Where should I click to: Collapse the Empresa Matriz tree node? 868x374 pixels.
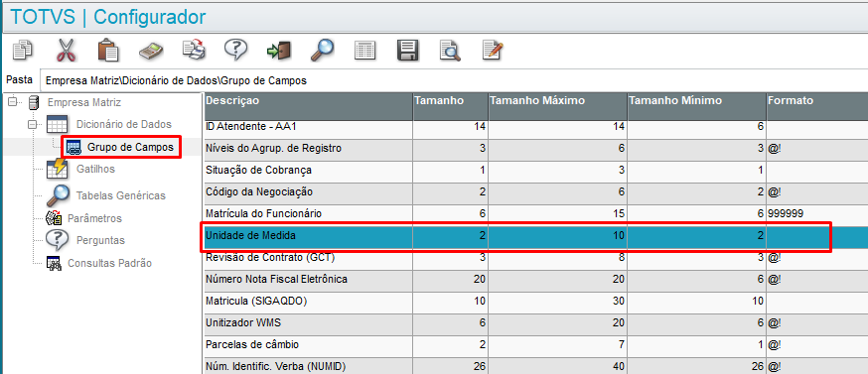[x=12, y=102]
